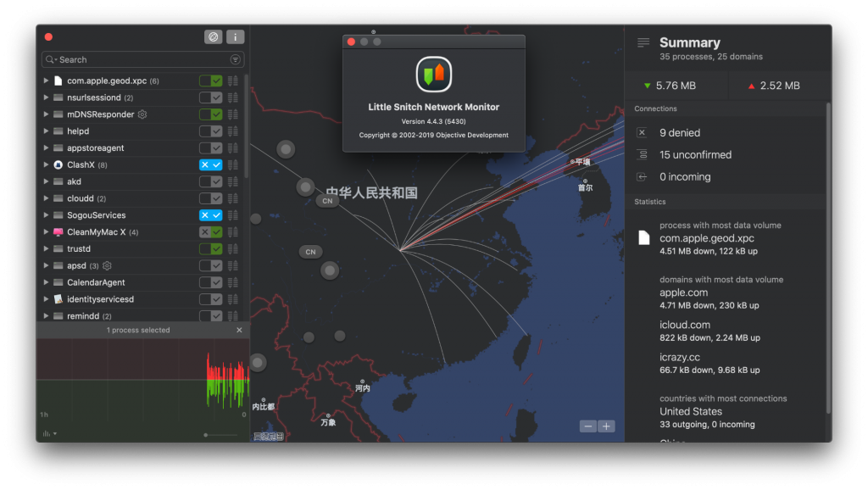Screen dimensions: 868x490
Task: Close the Little Snitch About window
Action: [351, 42]
